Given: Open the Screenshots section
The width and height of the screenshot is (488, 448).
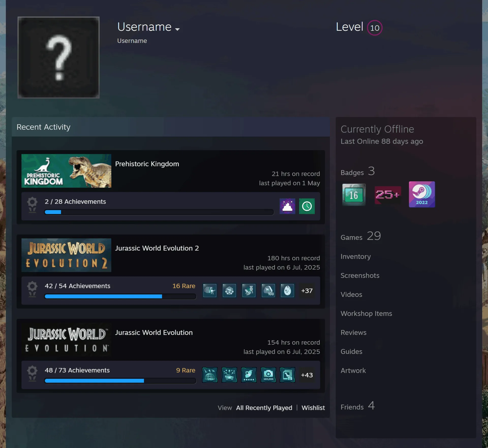Looking at the screenshot, I should coord(360,276).
